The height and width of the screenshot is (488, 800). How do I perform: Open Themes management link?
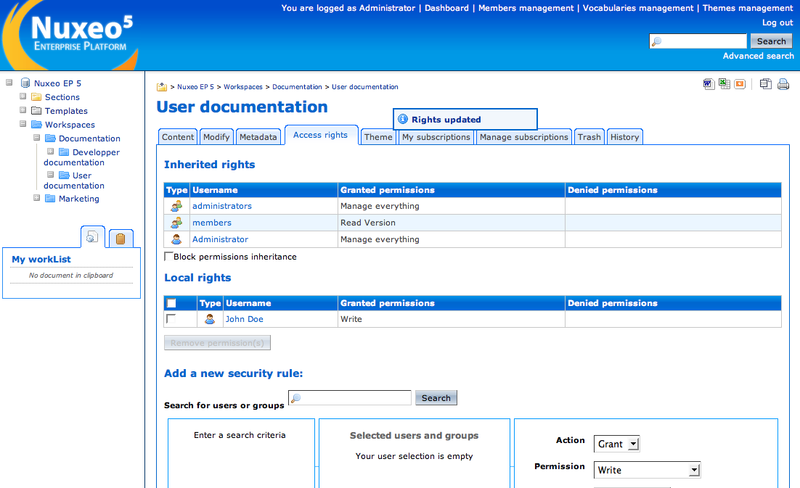point(747,8)
